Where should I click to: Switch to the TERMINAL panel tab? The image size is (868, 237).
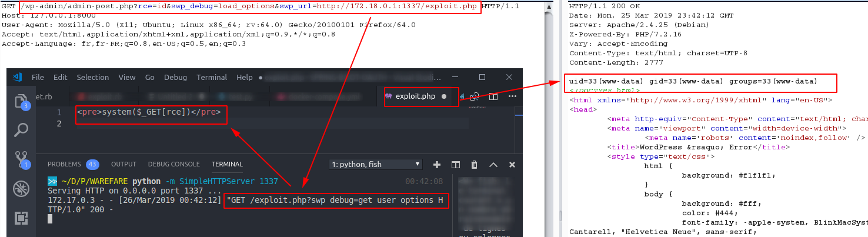tap(227, 164)
